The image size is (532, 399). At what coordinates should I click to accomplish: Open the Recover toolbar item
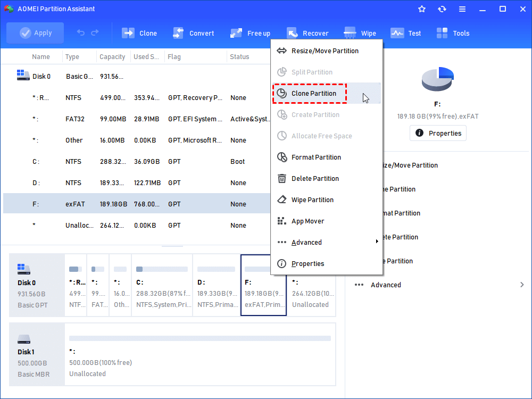(x=307, y=33)
